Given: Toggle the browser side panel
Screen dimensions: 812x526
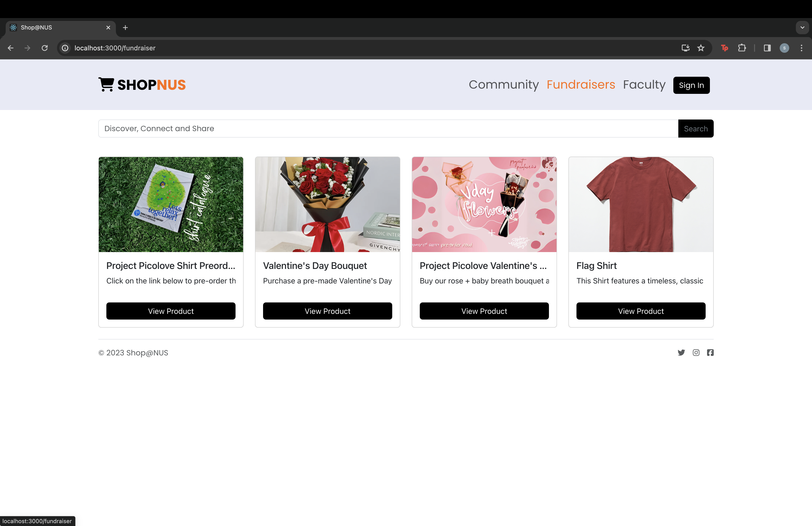Looking at the screenshot, I should [x=767, y=48].
